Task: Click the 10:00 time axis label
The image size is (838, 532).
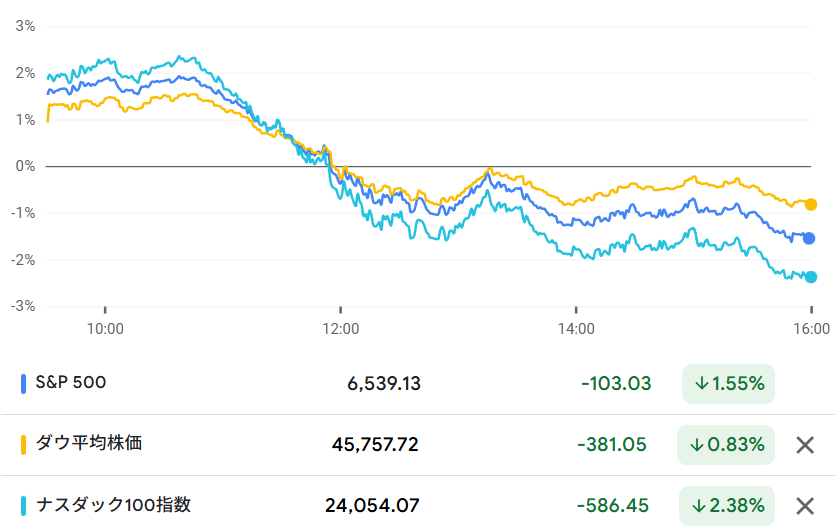Action: [105, 327]
